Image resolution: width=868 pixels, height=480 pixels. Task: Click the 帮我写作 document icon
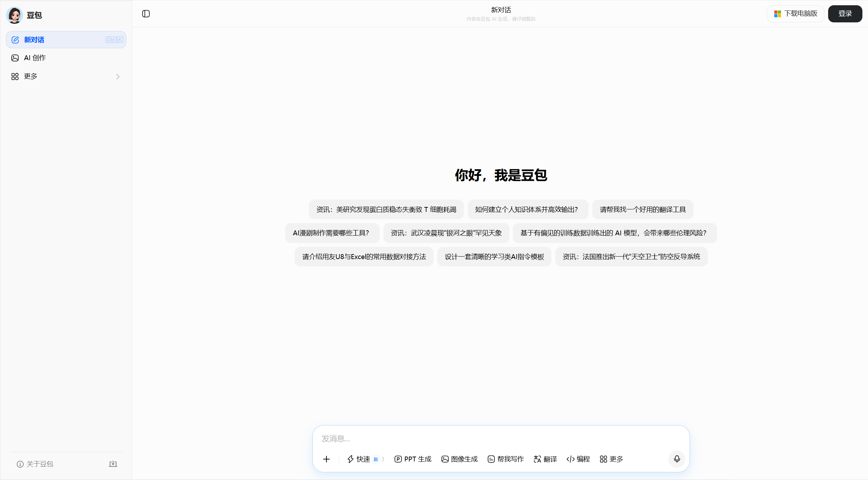tap(491, 459)
